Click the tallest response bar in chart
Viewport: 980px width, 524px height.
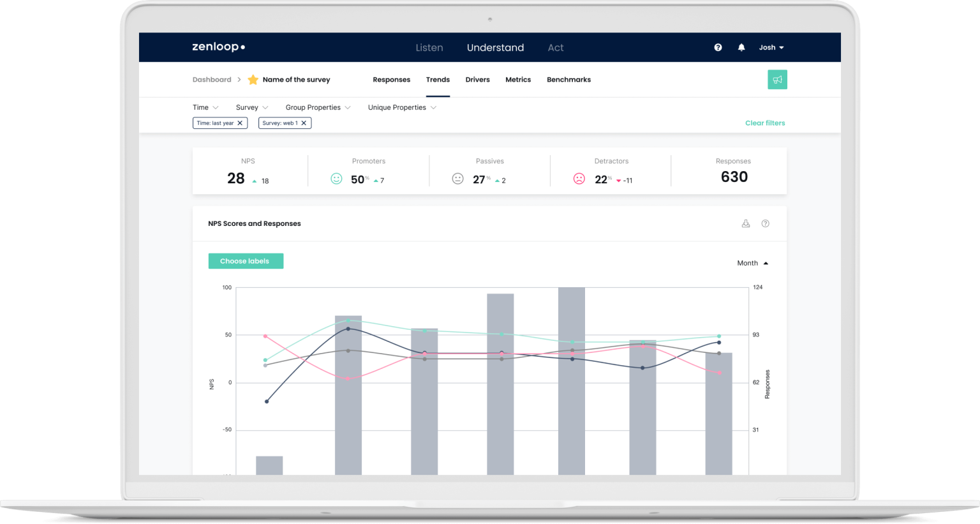(571, 383)
